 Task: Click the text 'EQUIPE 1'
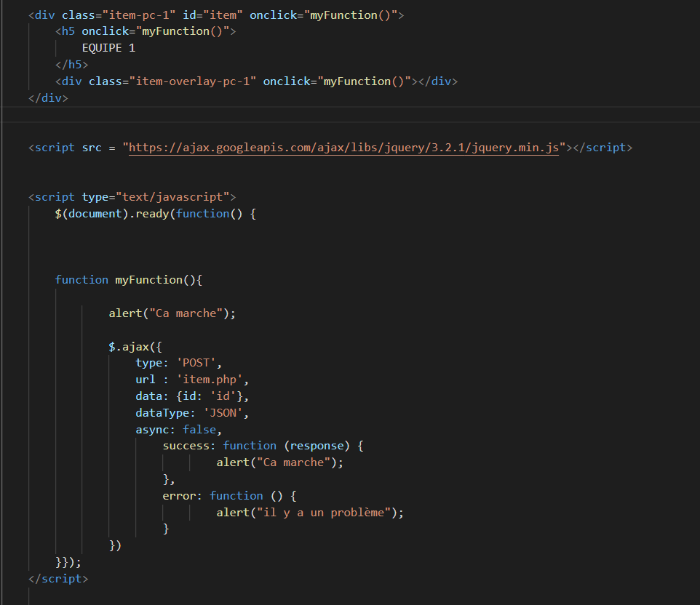tap(108, 48)
